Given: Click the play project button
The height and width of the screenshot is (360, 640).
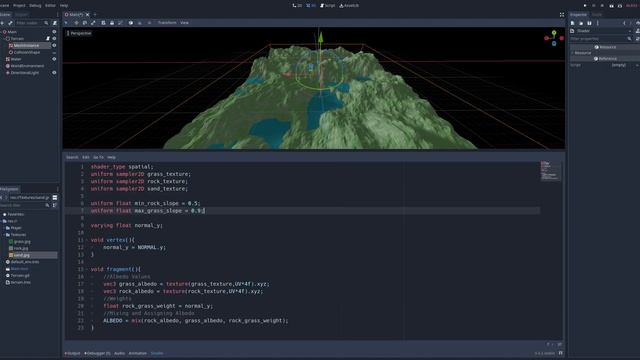Looking at the screenshot, I should pyautogui.click(x=585, y=6).
